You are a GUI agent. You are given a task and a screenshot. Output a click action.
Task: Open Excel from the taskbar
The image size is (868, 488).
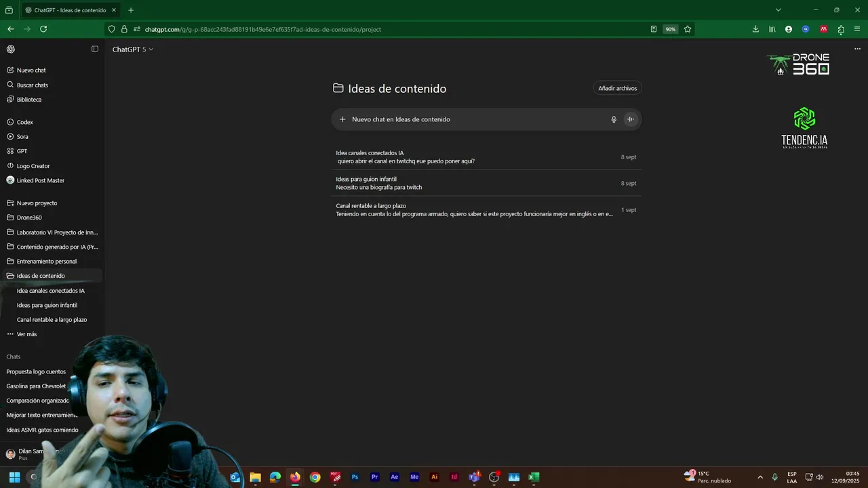[x=534, y=477]
